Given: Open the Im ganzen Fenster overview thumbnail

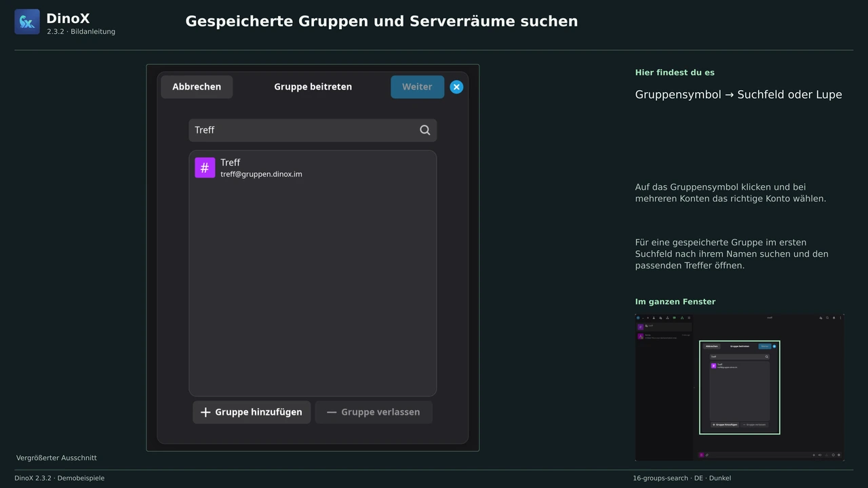Looking at the screenshot, I should (x=739, y=387).
